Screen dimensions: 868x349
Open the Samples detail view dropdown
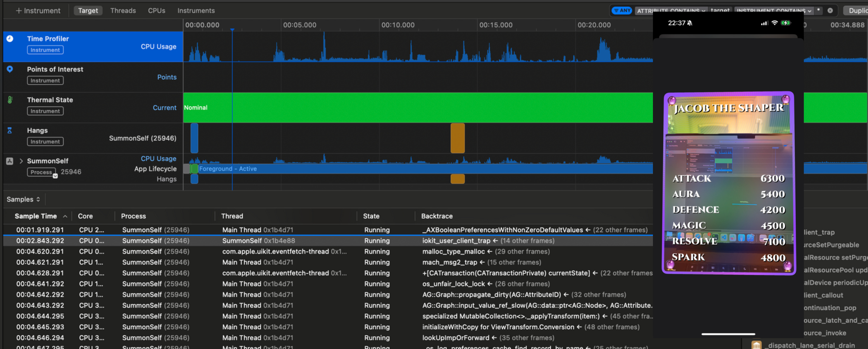(23, 199)
